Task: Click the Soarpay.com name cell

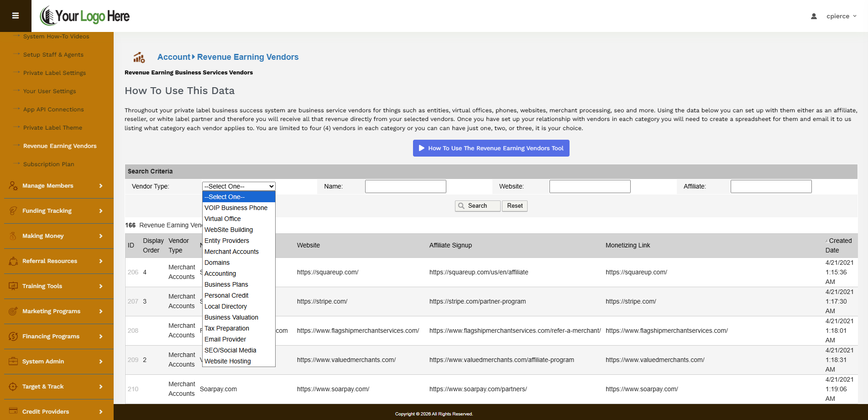Action: [218, 389]
